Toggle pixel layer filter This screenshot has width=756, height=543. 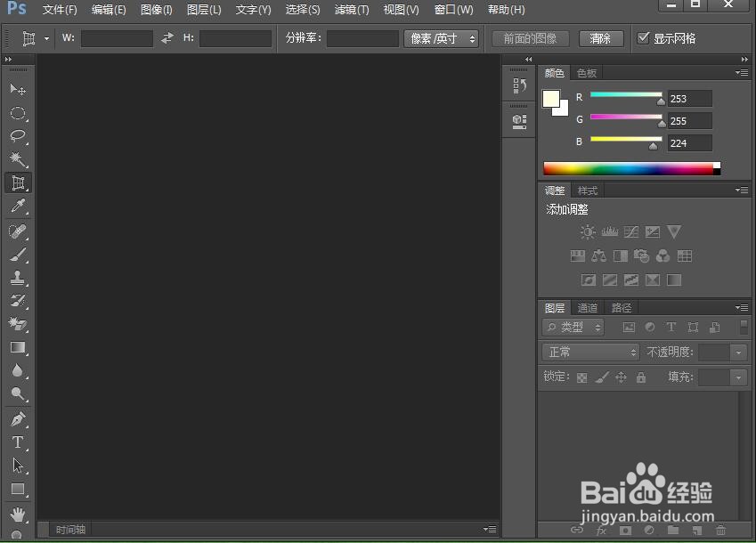[x=629, y=328]
